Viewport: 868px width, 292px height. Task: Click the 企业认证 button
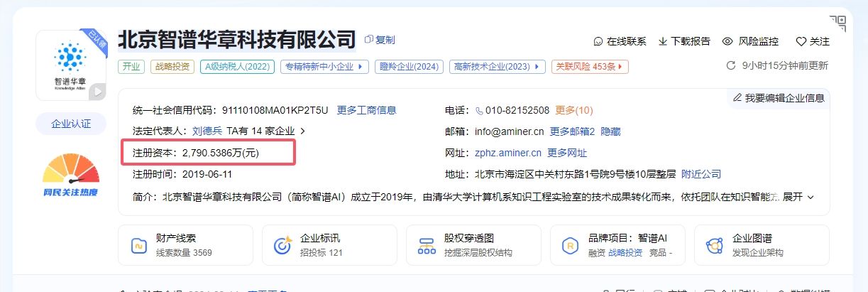click(71, 124)
